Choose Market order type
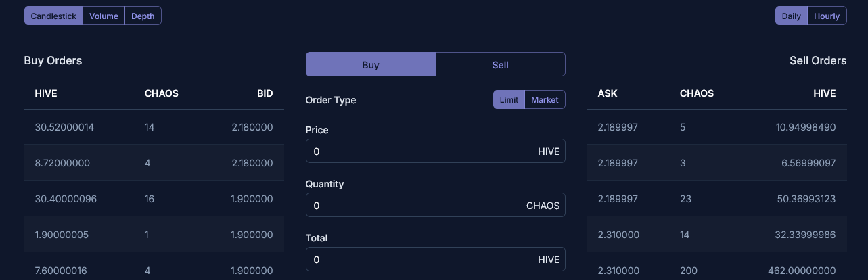This screenshot has height=280, width=868. click(545, 100)
